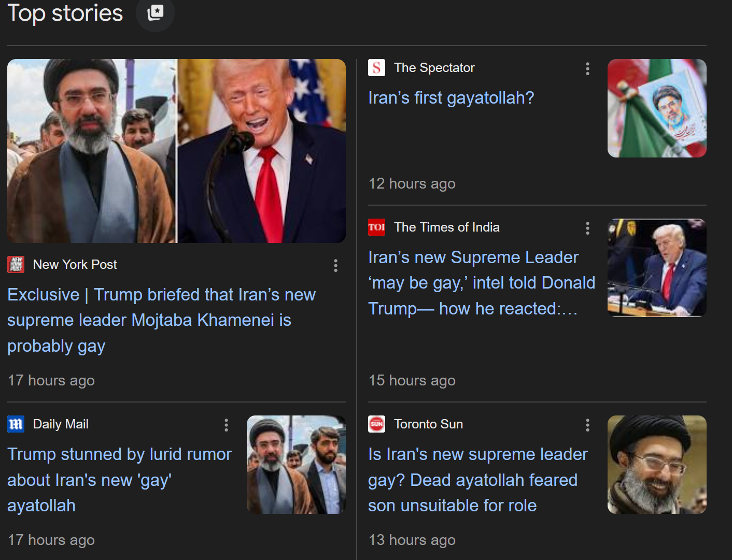The height and width of the screenshot is (560, 732).
Task: Click 'The Spectator' source name
Action: click(434, 68)
